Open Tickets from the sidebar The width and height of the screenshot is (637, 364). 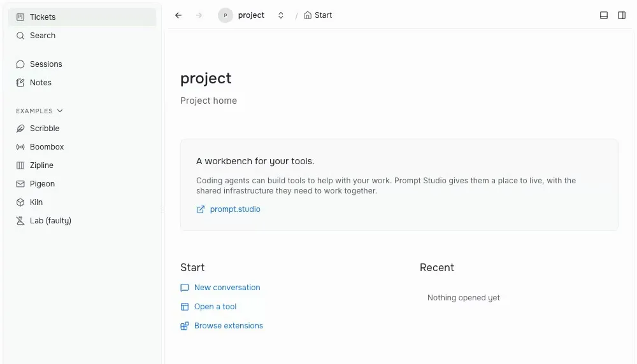[x=82, y=17]
